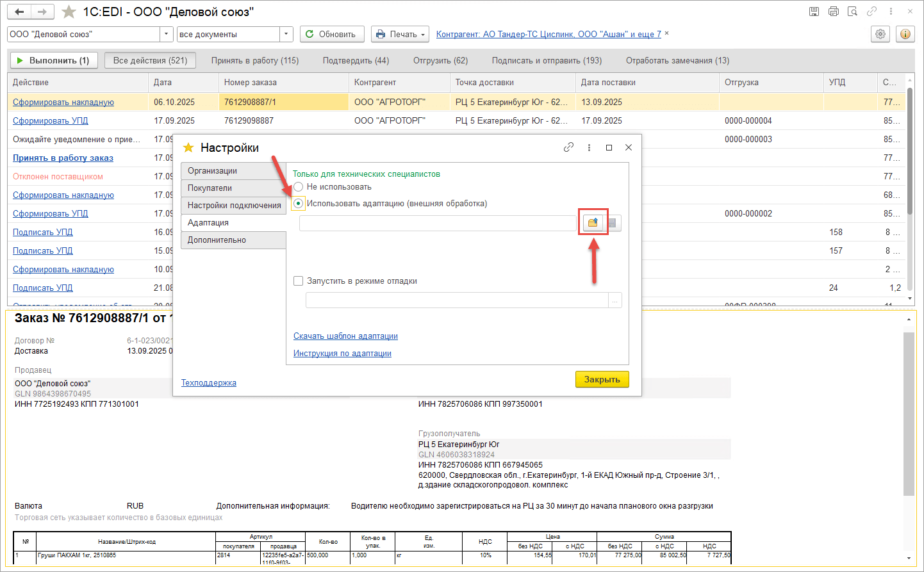
Task: Click the save icon in title bar
Action: click(814, 12)
